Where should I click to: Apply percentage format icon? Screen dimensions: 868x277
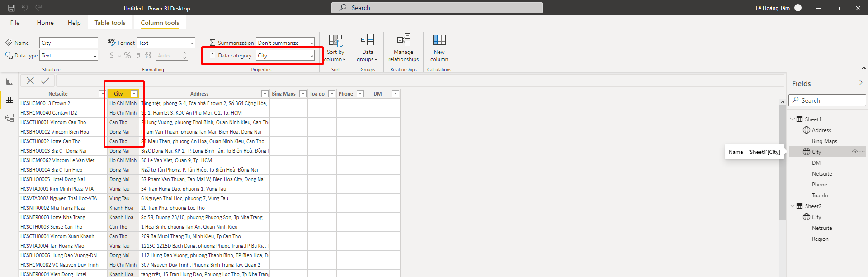(x=127, y=55)
